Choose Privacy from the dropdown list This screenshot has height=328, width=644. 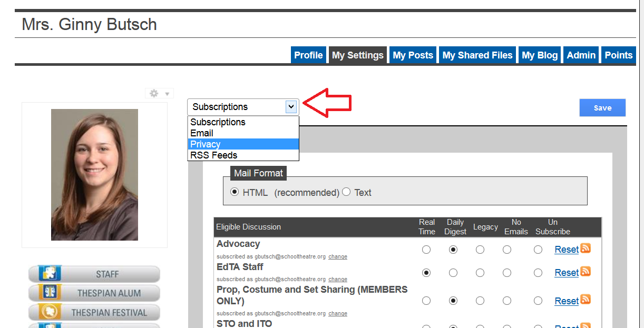coord(243,144)
